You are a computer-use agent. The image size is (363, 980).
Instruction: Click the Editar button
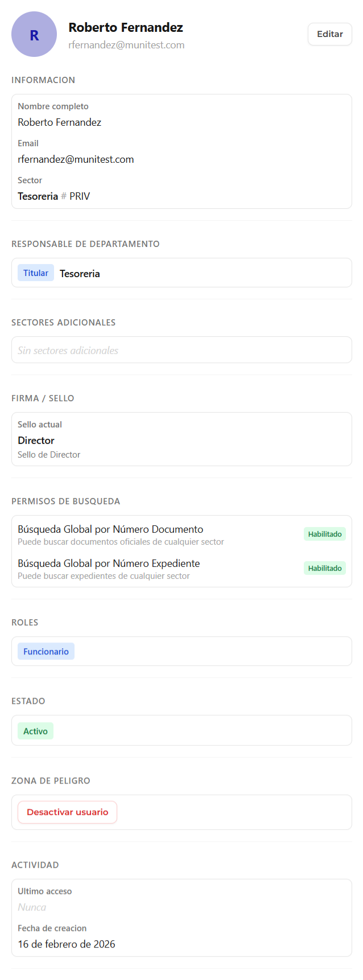click(x=329, y=34)
